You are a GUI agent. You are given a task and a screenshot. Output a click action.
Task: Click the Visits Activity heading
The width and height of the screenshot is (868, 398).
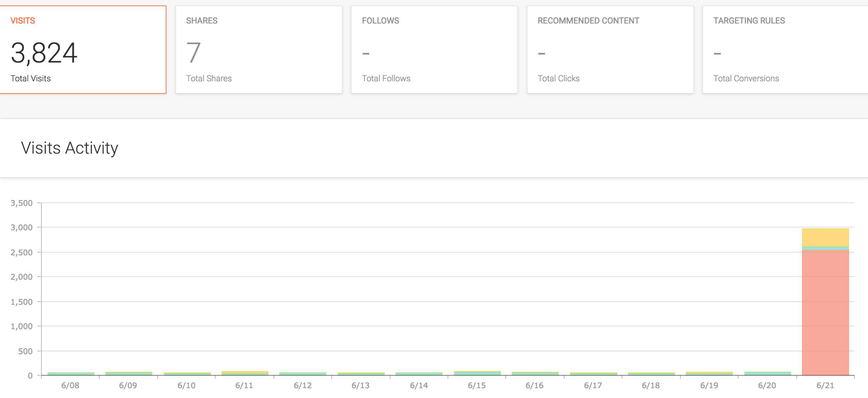pyautogui.click(x=70, y=148)
